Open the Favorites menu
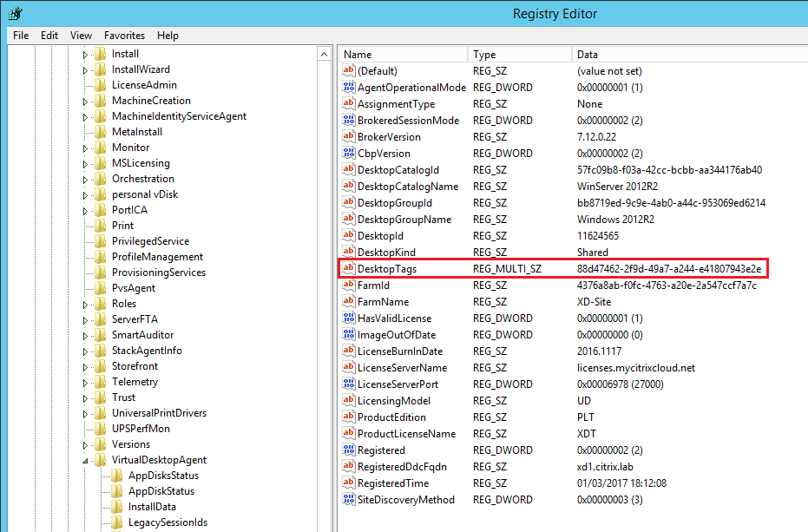Image resolution: width=808 pixels, height=532 pixels. [124, 36]
